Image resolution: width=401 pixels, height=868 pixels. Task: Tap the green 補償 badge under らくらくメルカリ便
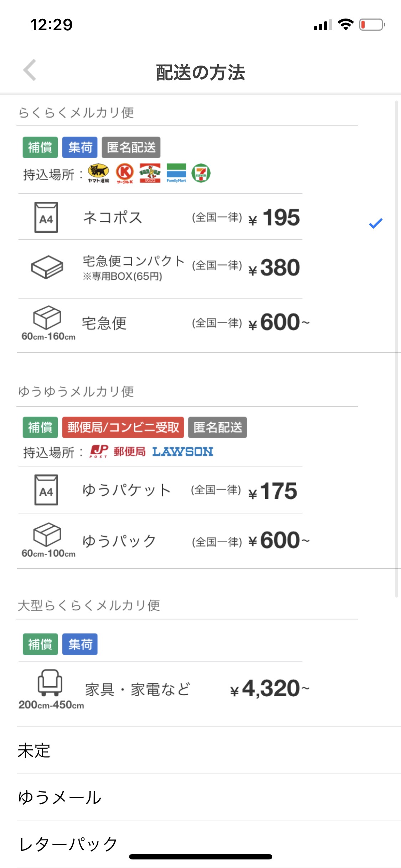(40, 147)
